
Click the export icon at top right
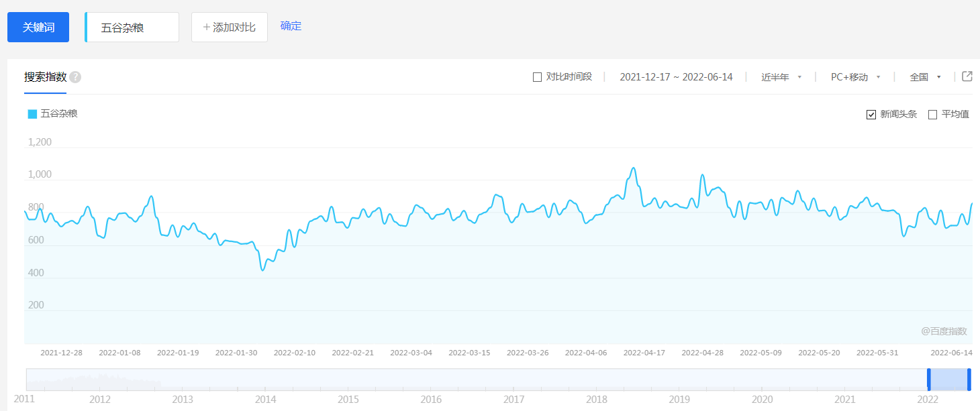coord(967,76)
